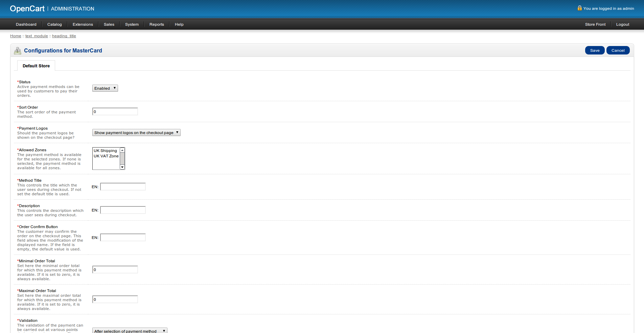Open the Extensions menu
Viewport: 644px width, 333px height.
[83, 24]
